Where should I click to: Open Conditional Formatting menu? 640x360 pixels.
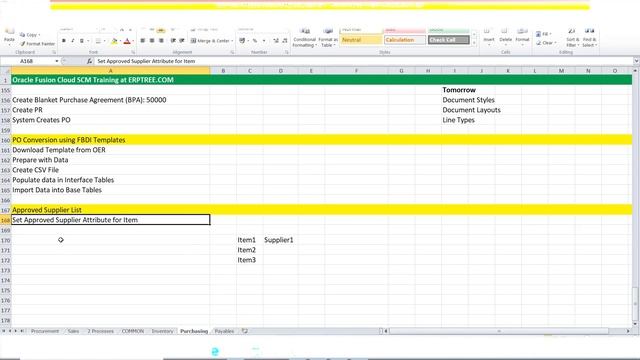[304, 38]
